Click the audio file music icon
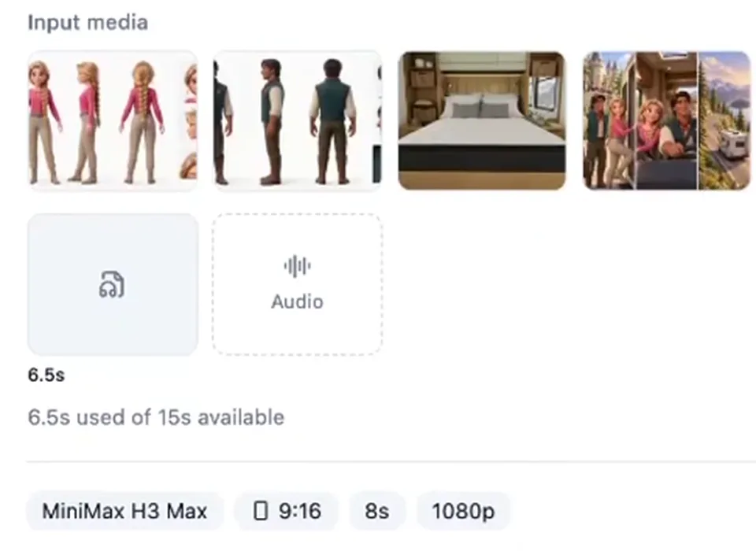 112,284
